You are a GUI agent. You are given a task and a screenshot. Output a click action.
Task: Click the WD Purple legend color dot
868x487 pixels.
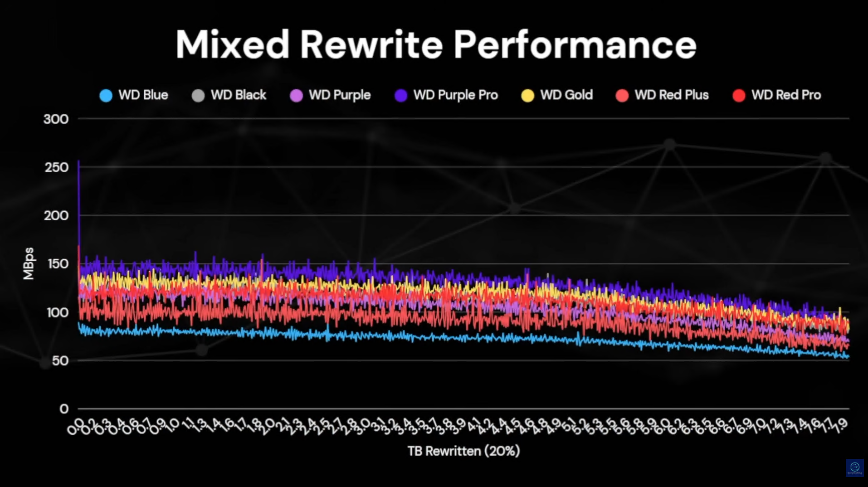point(296,95)
